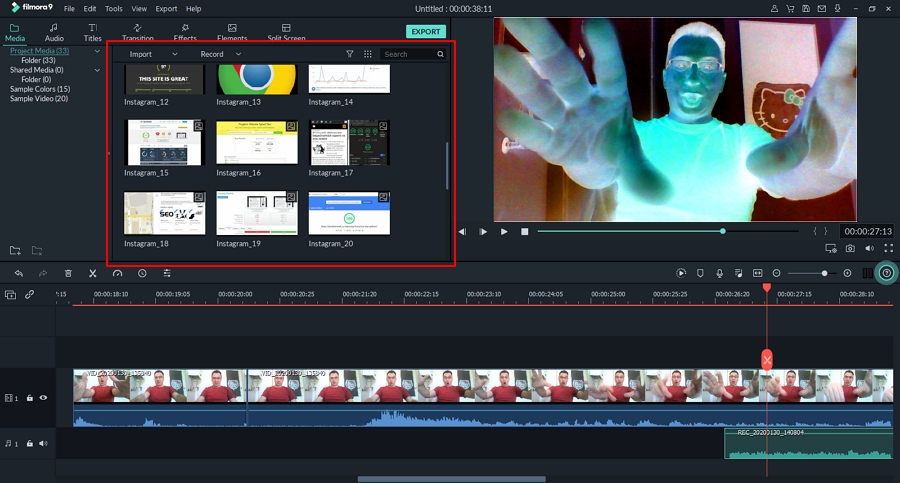This screenshot has height=483, width=900.
Task: Open the Speed control gauge icon
Action: tap(117, 273)
